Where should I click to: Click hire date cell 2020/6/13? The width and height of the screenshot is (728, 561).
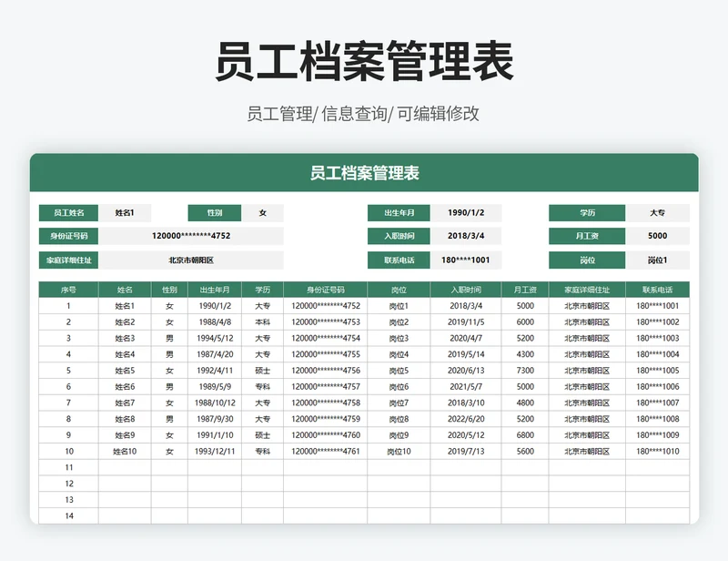466,371
